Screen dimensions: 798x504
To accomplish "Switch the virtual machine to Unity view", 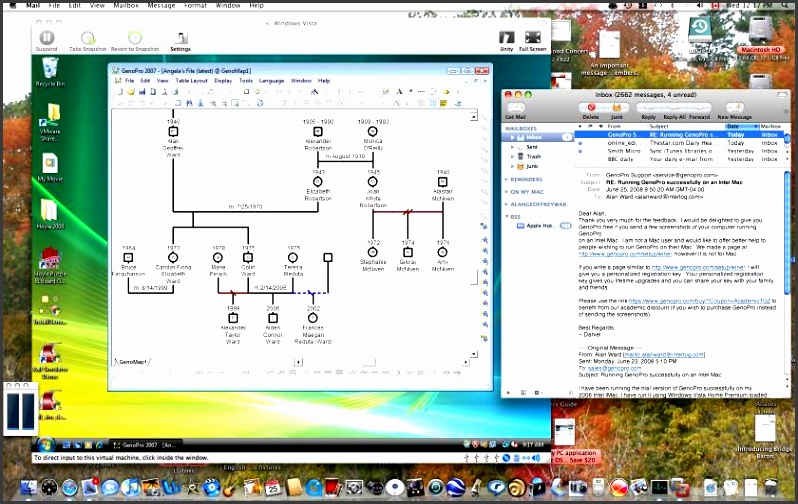I will point(506,38).
